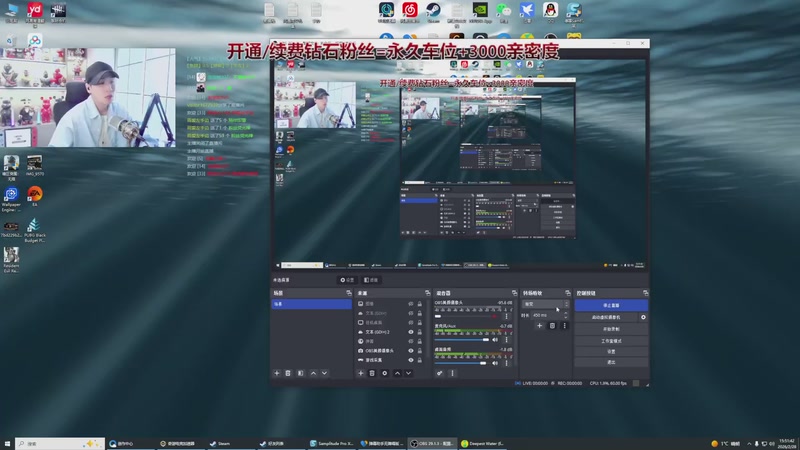
Task: Open Settings button in Controls panel
Action: (x=611, y=352)
